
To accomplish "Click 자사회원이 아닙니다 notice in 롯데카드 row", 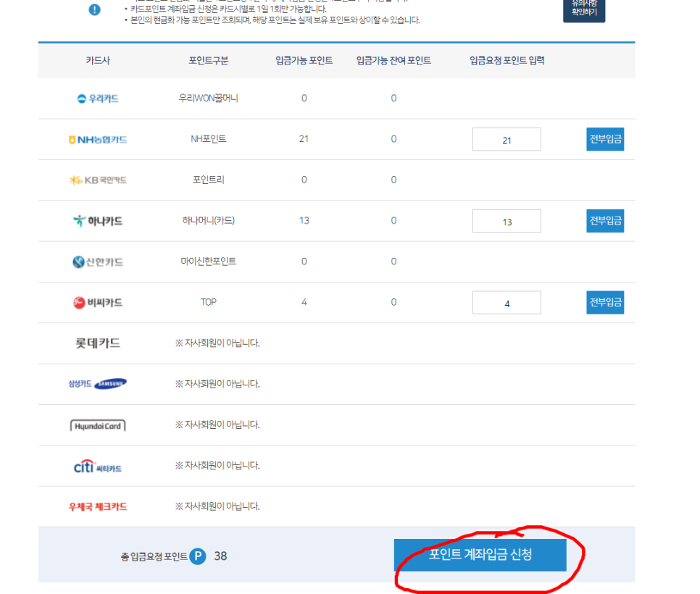I will pyautogui.click(x=217, y=343).
